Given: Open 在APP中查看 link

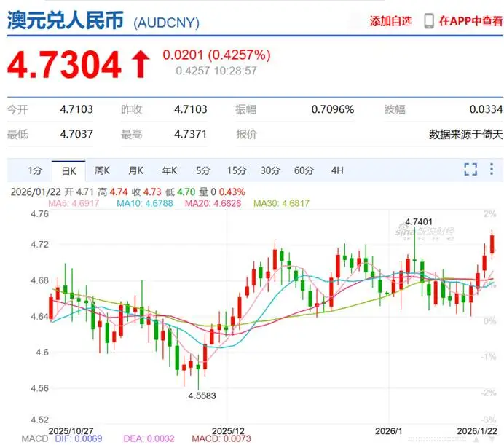Looking at the screenshot, I should point(469,21).
